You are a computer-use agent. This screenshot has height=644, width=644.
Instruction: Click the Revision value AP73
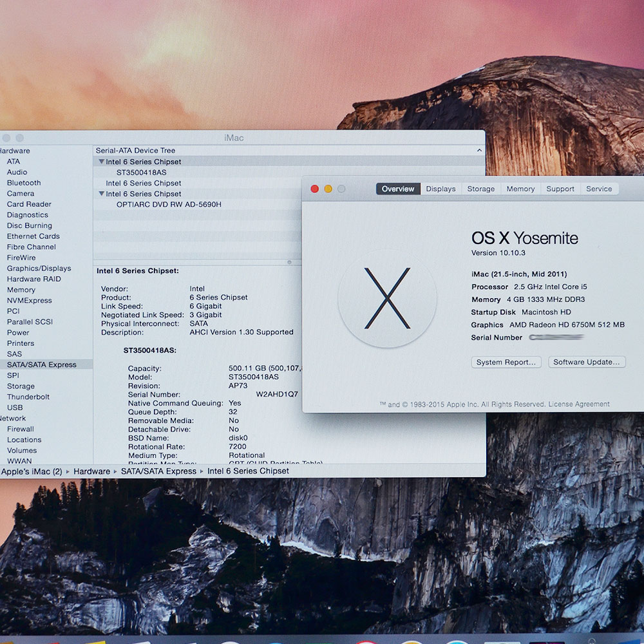[238, 386]
